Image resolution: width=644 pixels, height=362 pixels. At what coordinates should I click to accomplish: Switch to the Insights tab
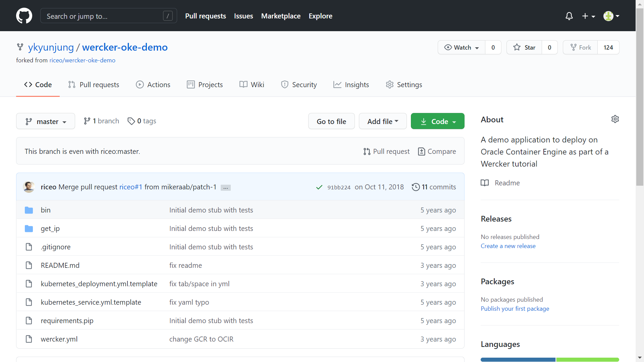click(x=351, y=85)
